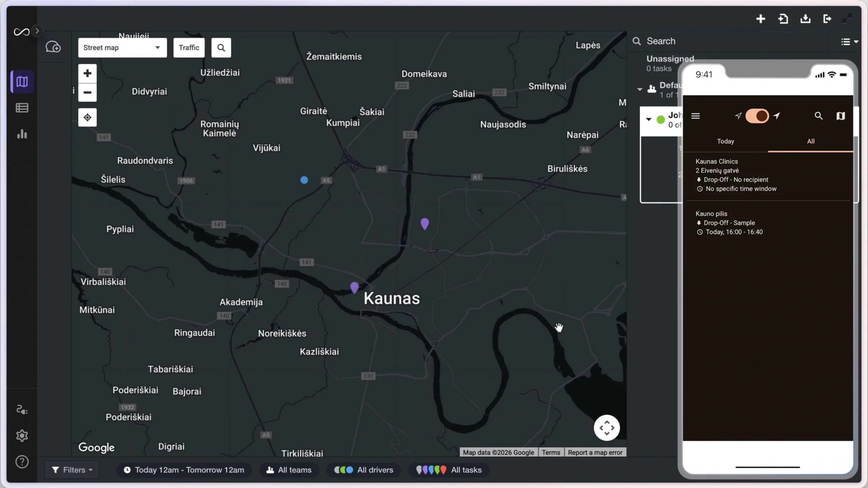The image size is (868, 488).
Task: Toggle the driver online switch in phone
Action: point(757,116)
